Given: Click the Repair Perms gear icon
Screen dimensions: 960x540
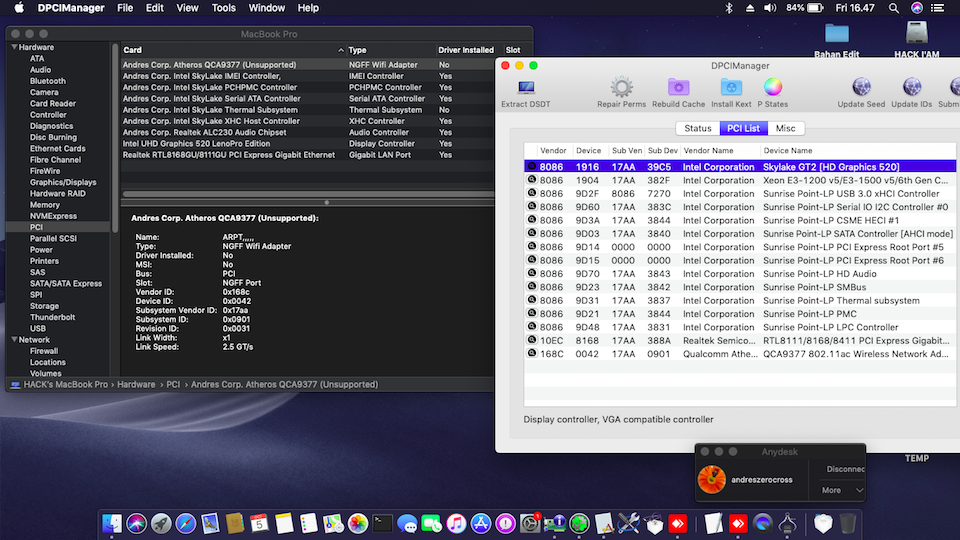Looking at the screenshot, I should [x=621, y=88].
